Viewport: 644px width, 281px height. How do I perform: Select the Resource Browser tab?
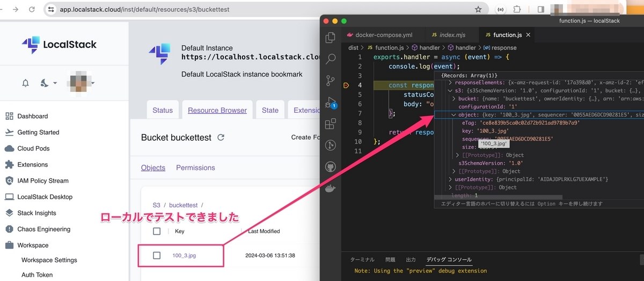pos(217,110)
